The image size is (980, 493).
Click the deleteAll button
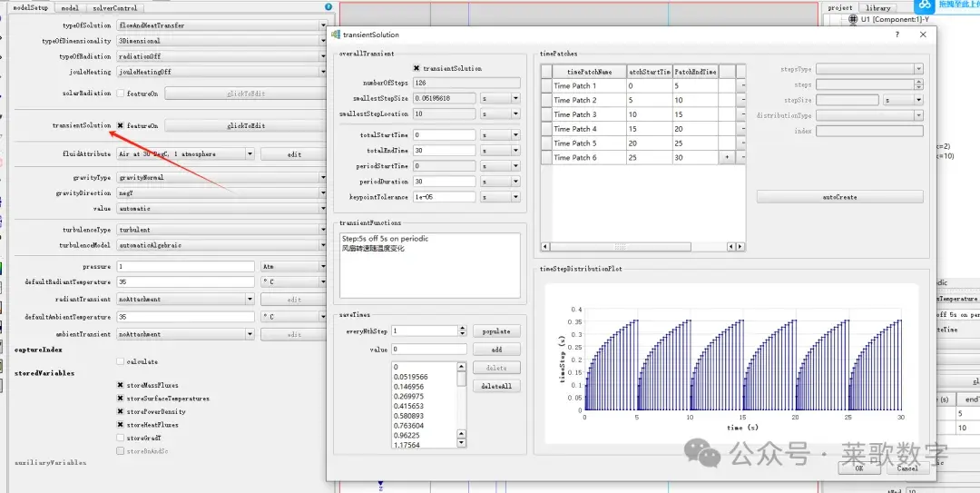click(x=496, y=386)
